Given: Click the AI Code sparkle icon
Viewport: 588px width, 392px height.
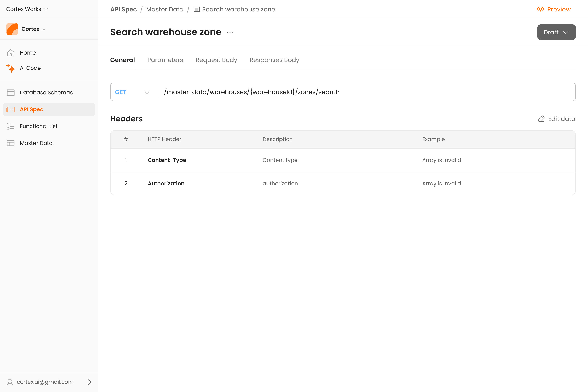Looking at the screenshot, I should (11, 68).
